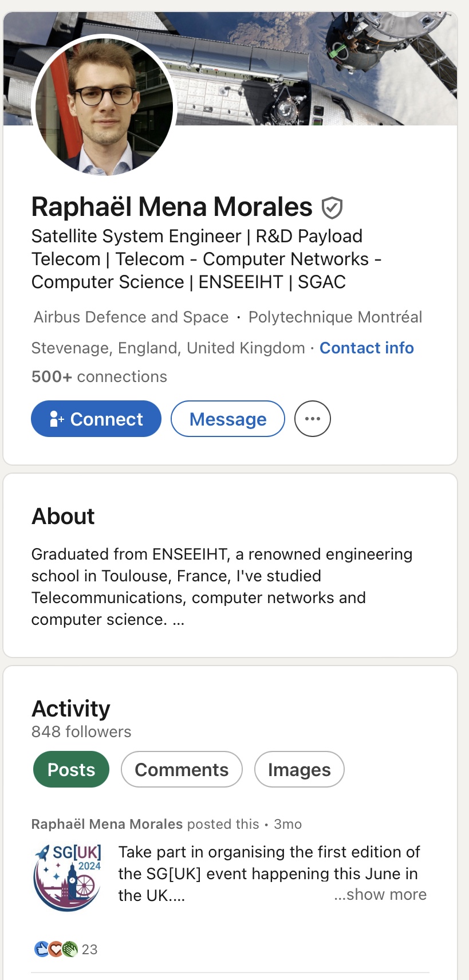Click the post reaction icons showing 23

coord(56,949)
